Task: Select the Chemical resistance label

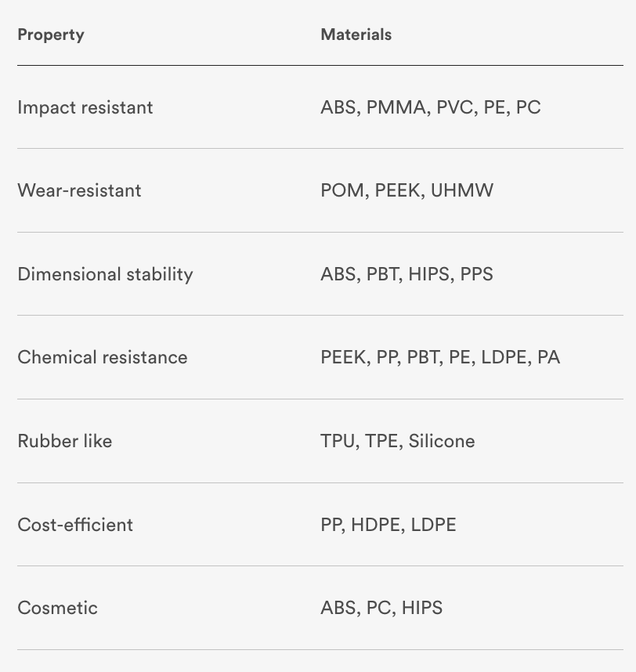Action: click(x=103, y=357)
